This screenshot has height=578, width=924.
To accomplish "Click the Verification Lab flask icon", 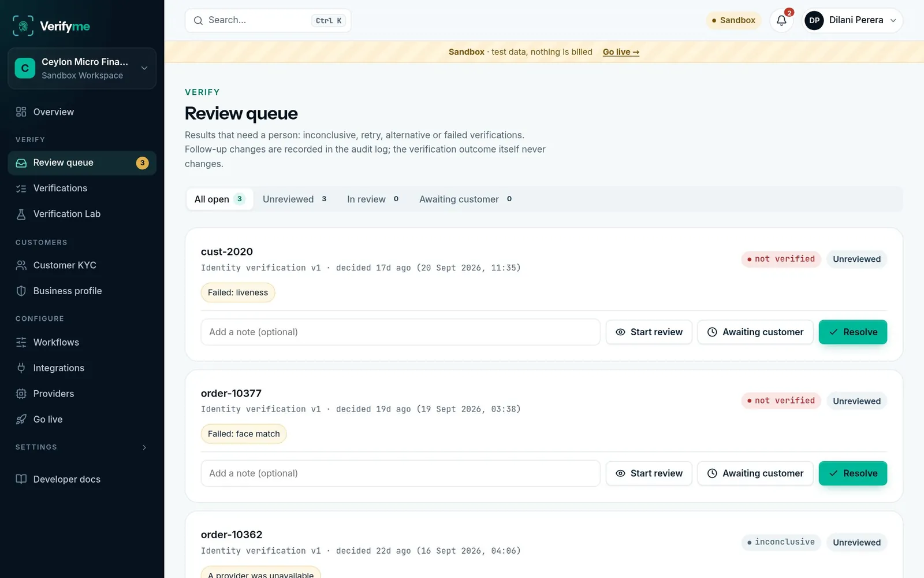I will [21, 214].
